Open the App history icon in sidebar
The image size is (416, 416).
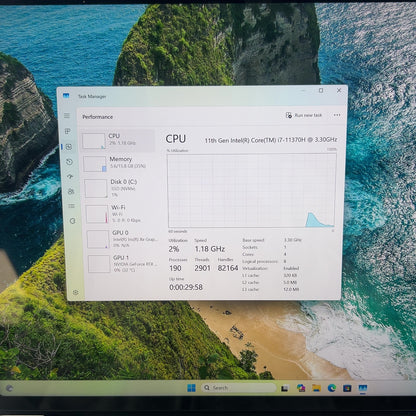point(69,162)
